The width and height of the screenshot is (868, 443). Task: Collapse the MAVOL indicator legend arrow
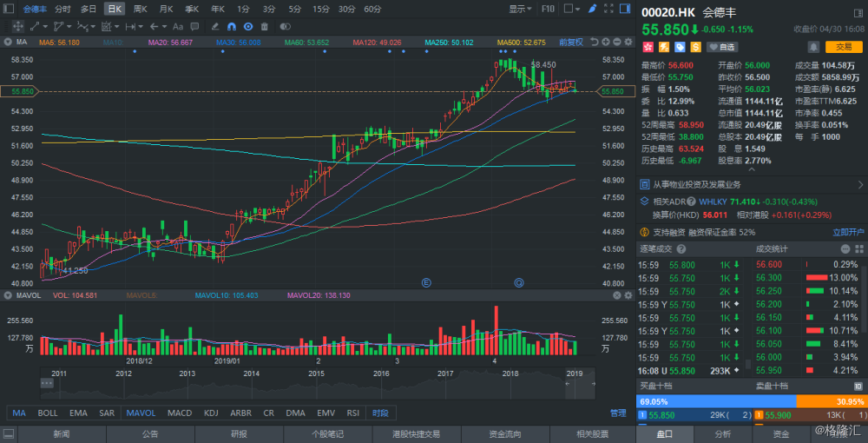pyautogui.click(x=8, y=295)
